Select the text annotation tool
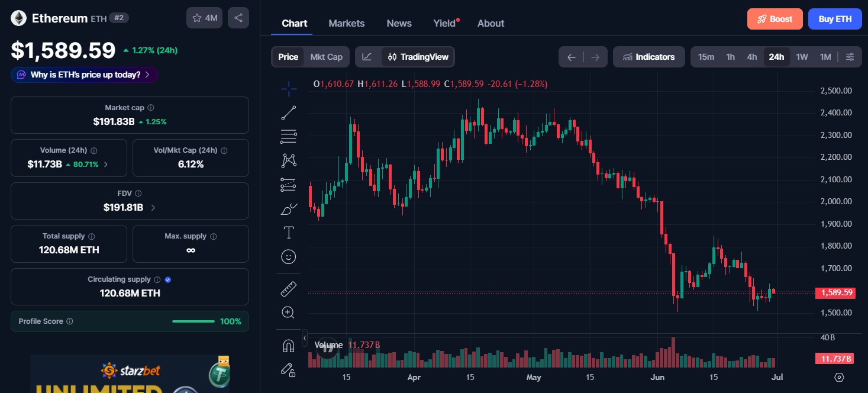 289,233
